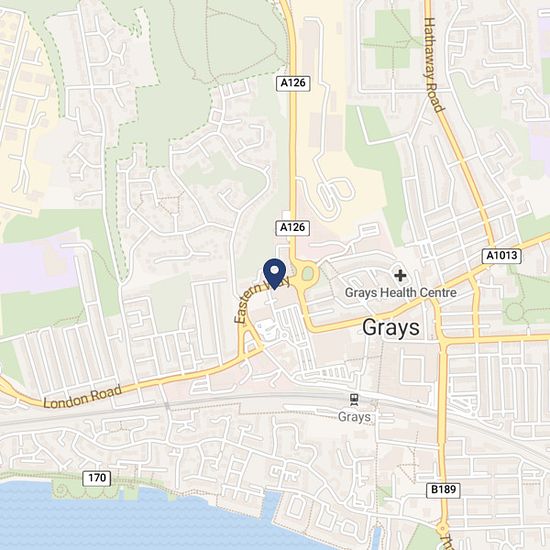Viewport: 550px width, 550px height.
Task: Click the Eastern Way road label
Action: 261,301
